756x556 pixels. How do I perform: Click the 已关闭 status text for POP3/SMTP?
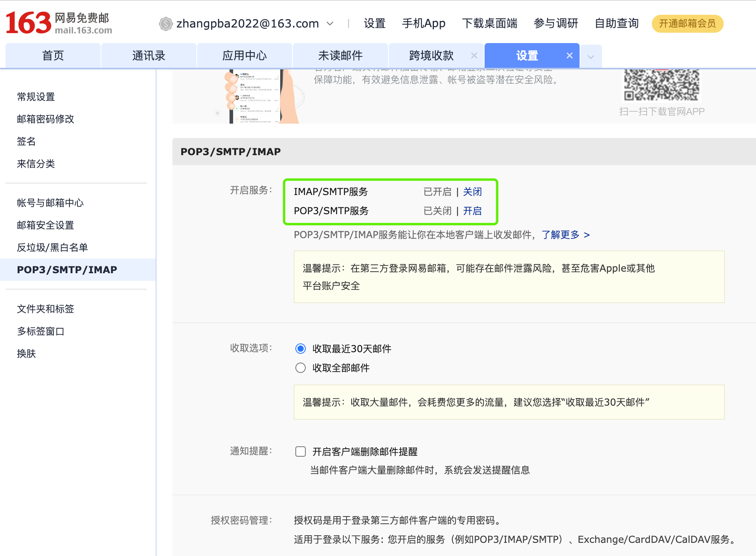point(437,211)
